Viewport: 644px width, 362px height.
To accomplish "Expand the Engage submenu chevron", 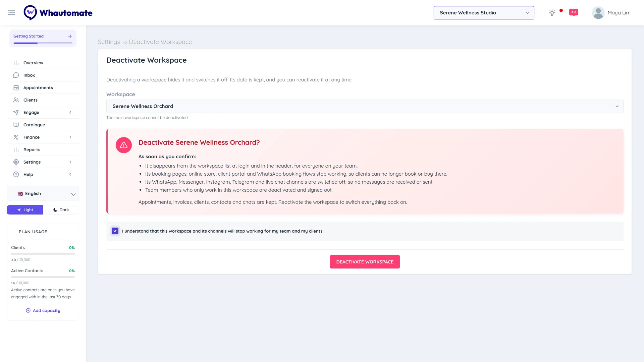I will coord(70,113).
